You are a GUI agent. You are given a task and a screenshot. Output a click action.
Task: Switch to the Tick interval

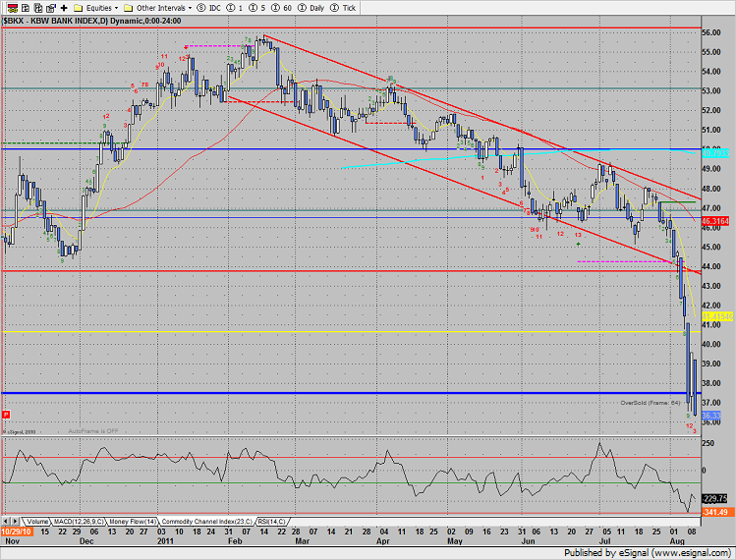pyautogui.click(x=343, y=8)
